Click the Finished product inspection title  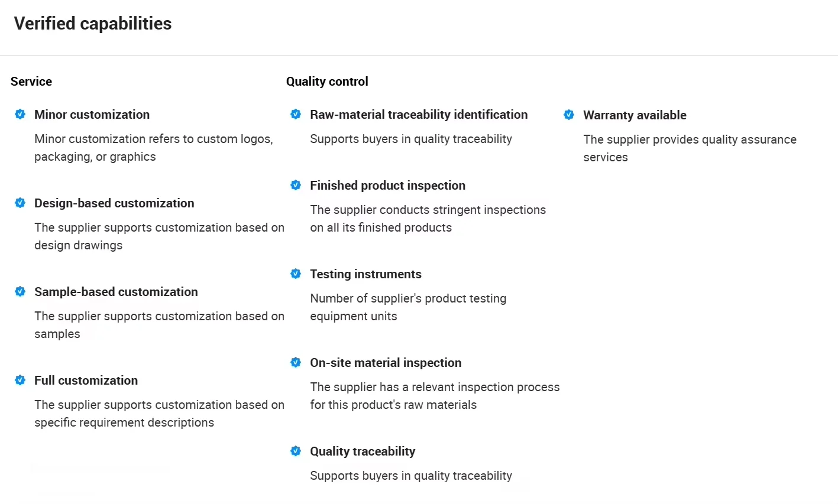[387, 186]
